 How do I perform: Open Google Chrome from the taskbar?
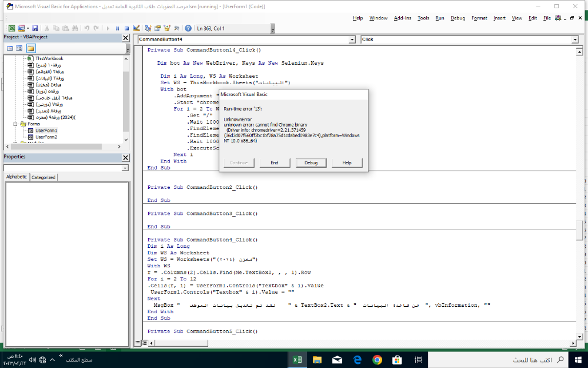[x=377, y=360]
